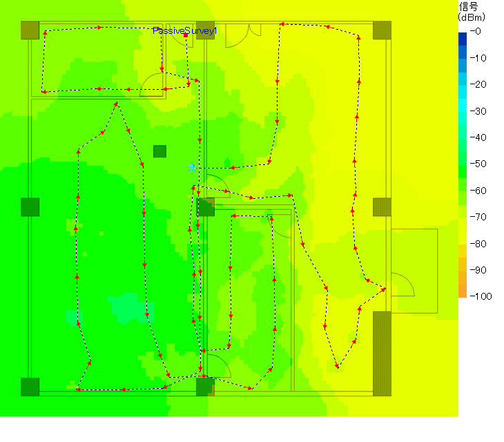Viewport: 504px width, 442px height.
Task: Click the -20 legend value
Action: click(478, 84)
